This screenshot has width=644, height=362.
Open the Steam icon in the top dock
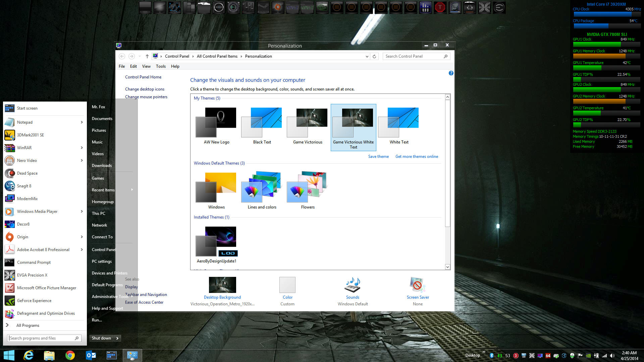263,7
